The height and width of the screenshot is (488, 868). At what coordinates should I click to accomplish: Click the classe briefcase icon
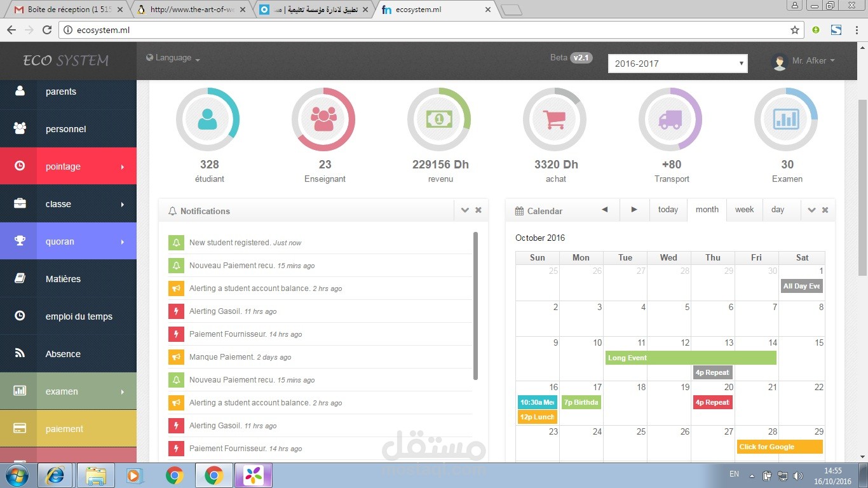[x=20, y=203]
